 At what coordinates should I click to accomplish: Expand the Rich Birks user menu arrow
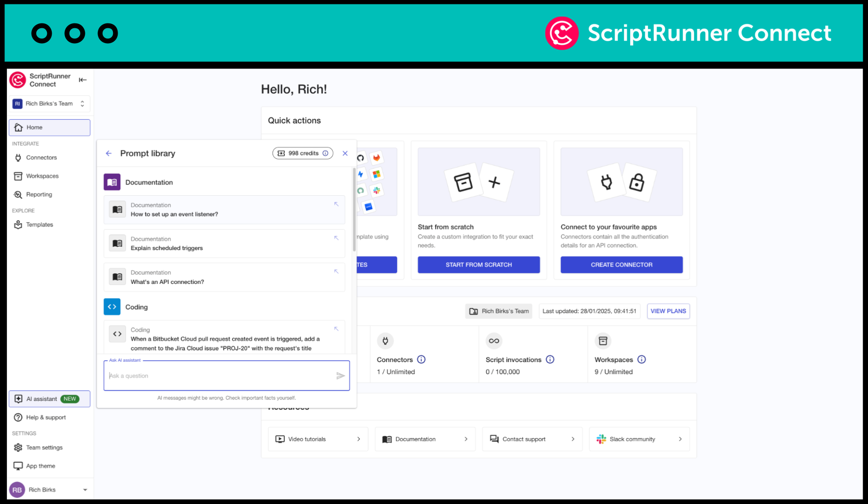85,490
